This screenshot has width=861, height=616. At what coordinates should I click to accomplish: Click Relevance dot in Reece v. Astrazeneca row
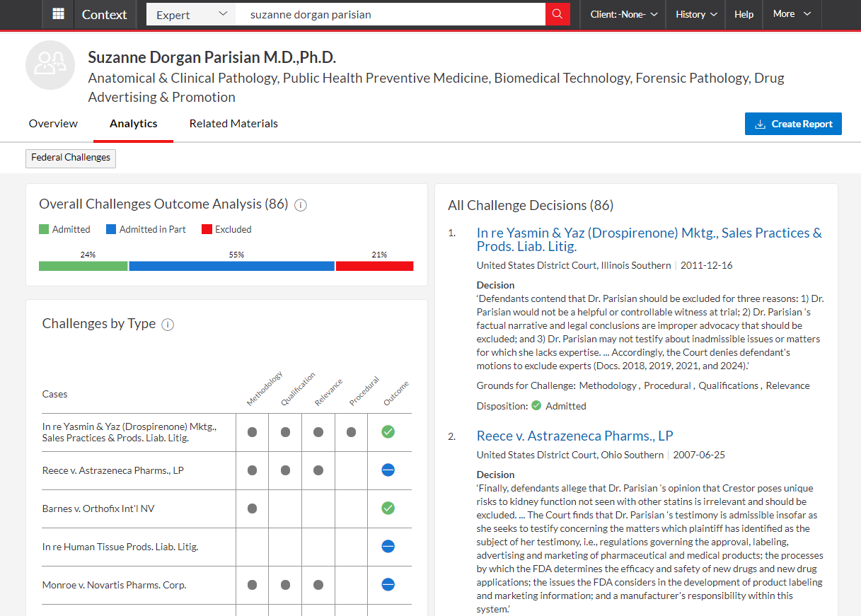318,470
